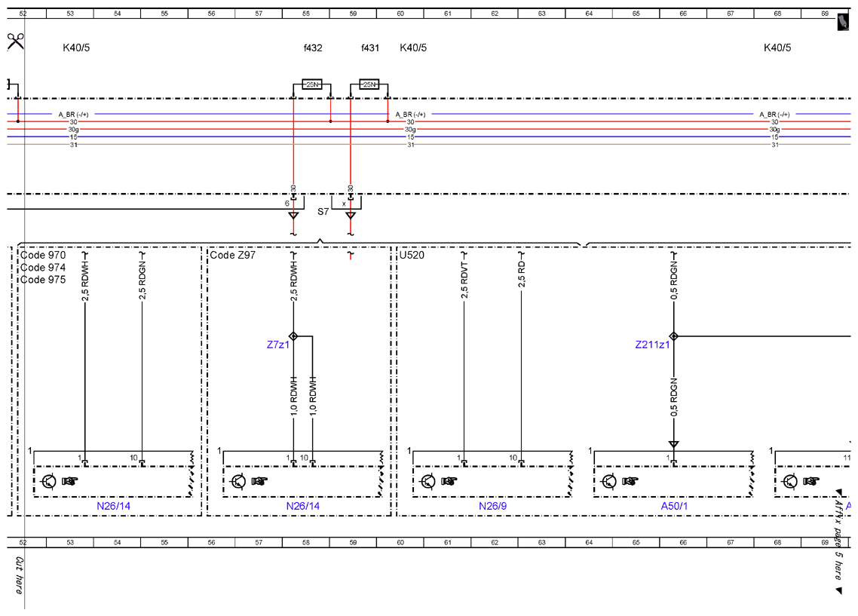Viewport: 858px width, 616px height.
Task: Click the arrowhead below 'Affix page 5 here'
Action: [x=838, y=590]
